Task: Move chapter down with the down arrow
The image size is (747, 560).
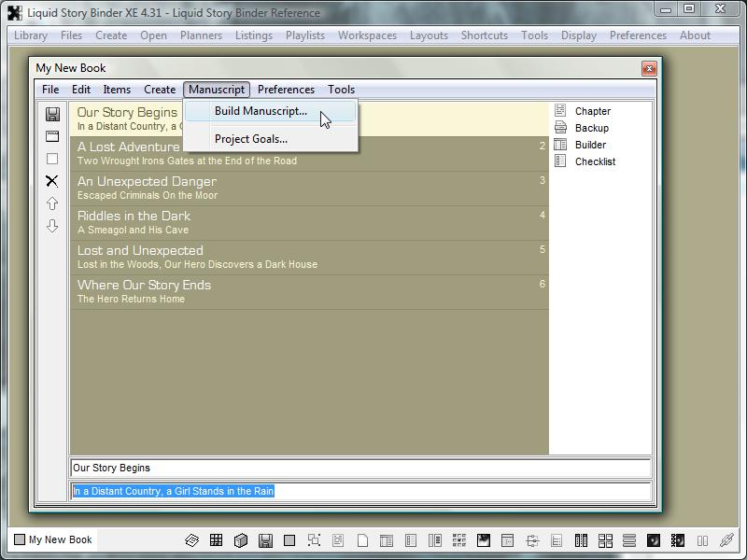Action: [x=52, y=226]
